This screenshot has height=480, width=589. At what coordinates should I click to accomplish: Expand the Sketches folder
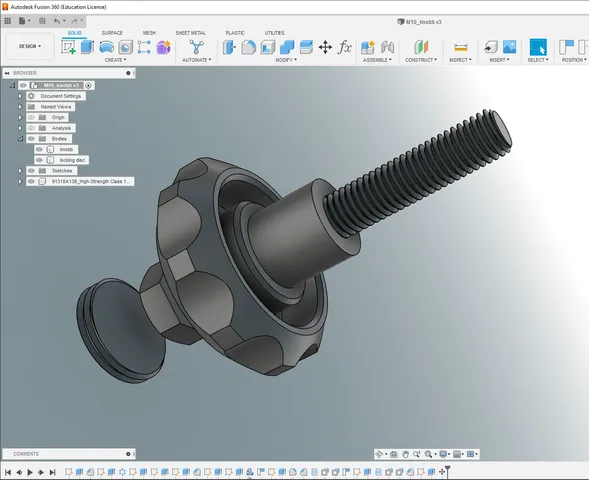pyautogui.click(x=20, y=171)
